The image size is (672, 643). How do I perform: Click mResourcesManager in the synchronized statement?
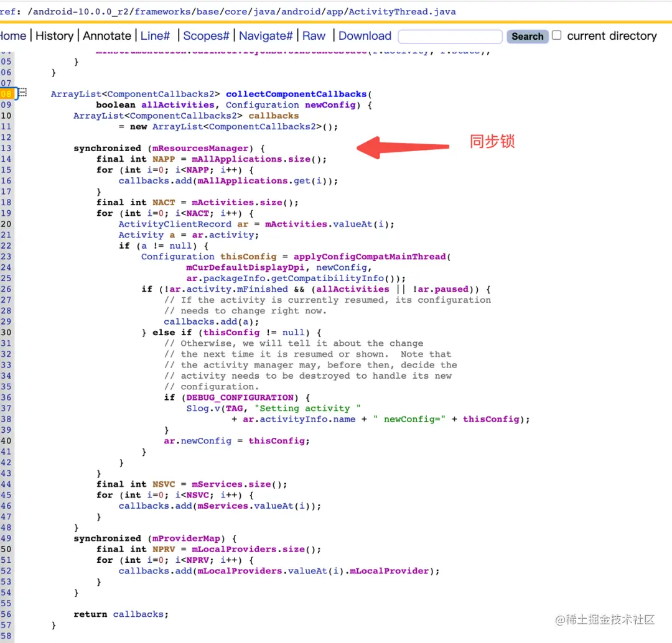200,148
